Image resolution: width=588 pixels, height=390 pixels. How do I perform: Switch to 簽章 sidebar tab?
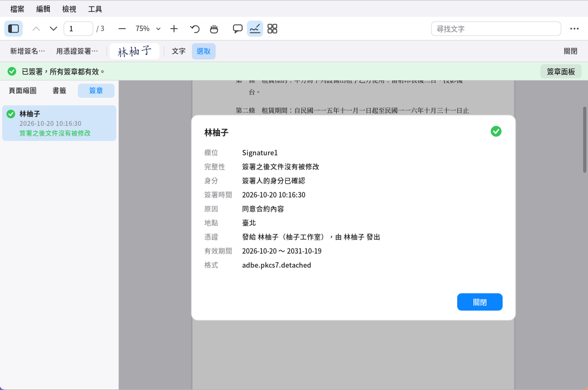tap(96, 91)
